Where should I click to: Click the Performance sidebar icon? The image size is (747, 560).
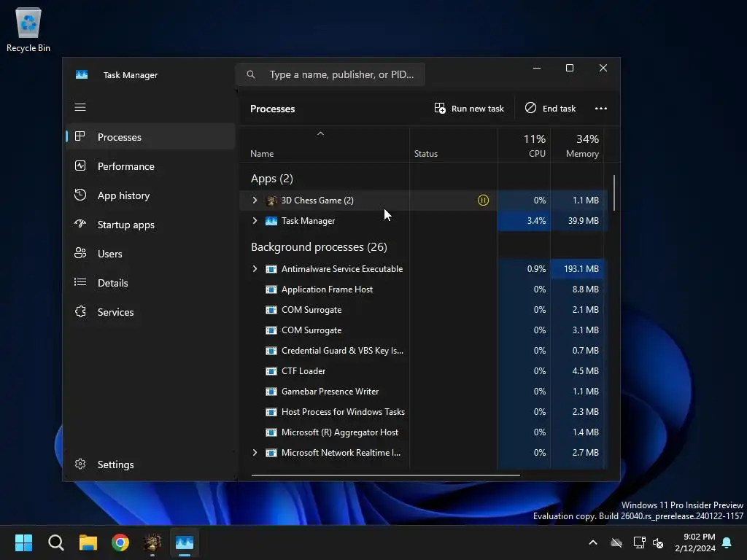click(80, 166)
